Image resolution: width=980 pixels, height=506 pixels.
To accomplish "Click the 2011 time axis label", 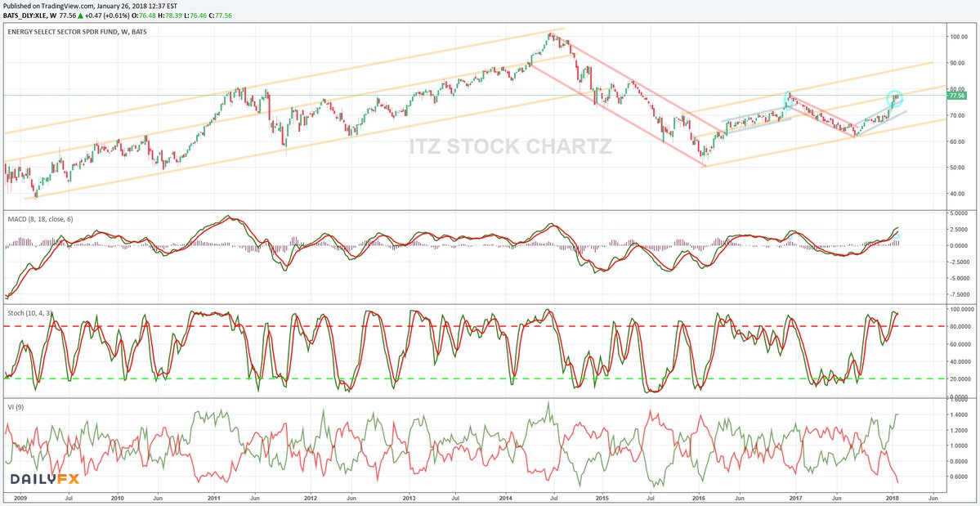I will click(214, 499).
